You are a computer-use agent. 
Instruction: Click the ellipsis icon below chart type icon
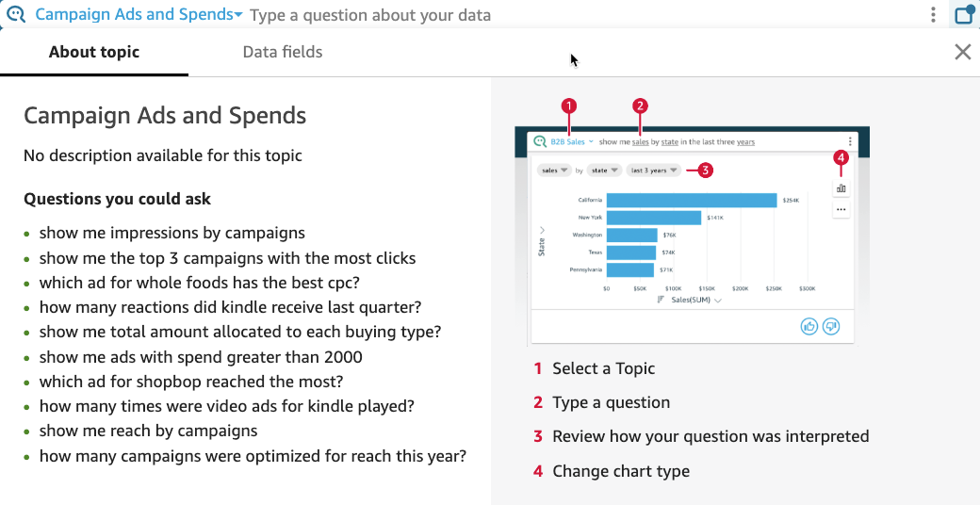tap(841, 209)
